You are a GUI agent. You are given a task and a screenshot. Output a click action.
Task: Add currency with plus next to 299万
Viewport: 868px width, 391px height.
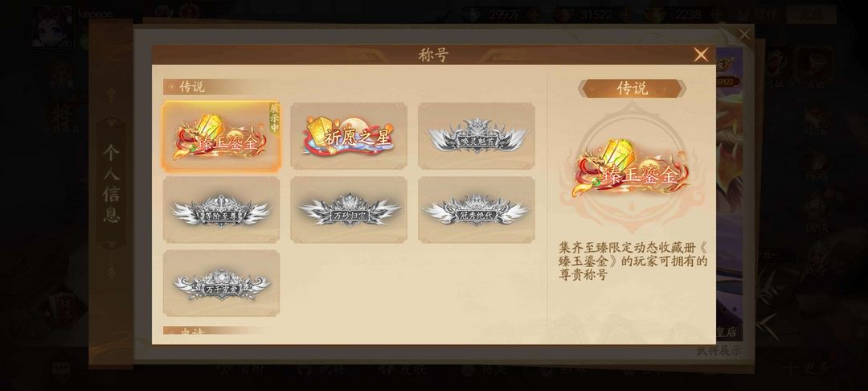534,15
